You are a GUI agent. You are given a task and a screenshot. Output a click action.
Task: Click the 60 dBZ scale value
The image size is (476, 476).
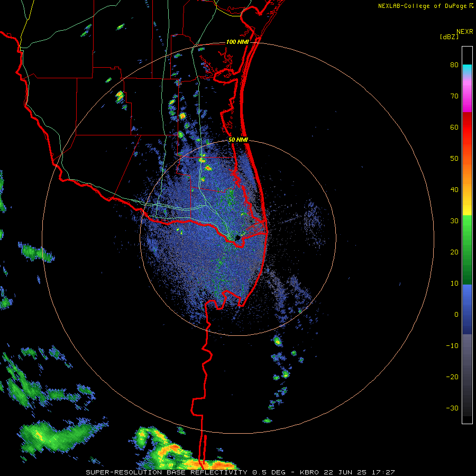click(x=454, y=127)
